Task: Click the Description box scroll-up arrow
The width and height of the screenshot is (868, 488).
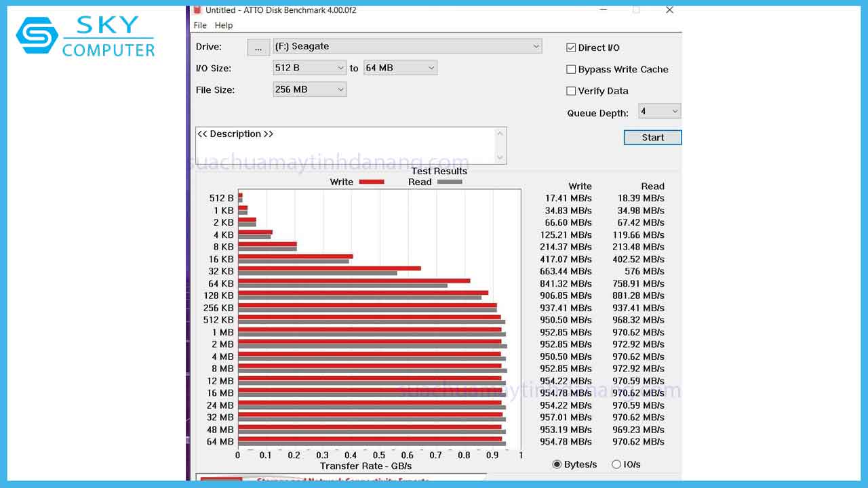Action: [498, 133]
